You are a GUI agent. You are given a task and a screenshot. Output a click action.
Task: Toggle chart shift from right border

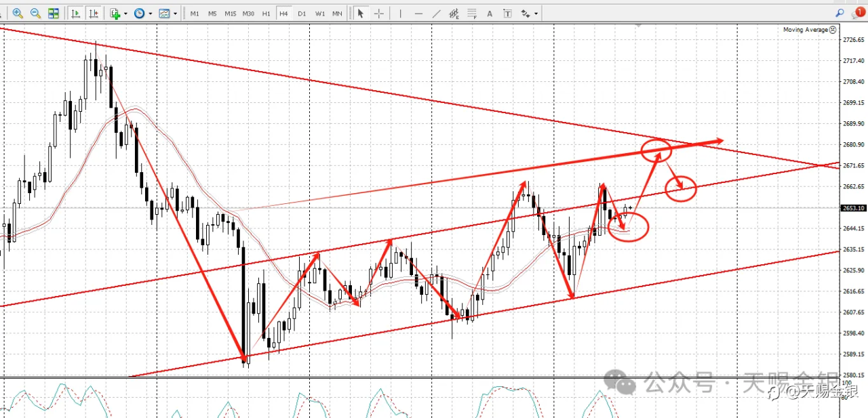pos(94,13)
